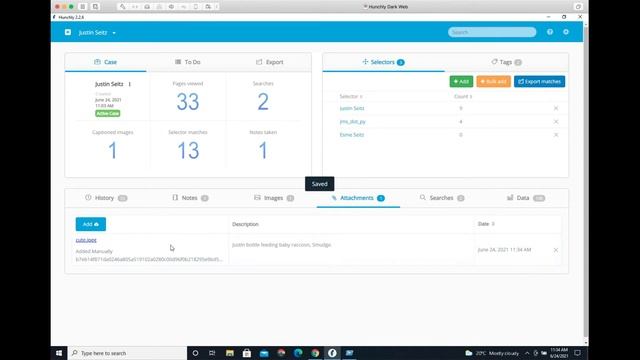Click the attachment date June 24, 2021
The width and height of the screenshot is (640, 360).
[504, 249]
